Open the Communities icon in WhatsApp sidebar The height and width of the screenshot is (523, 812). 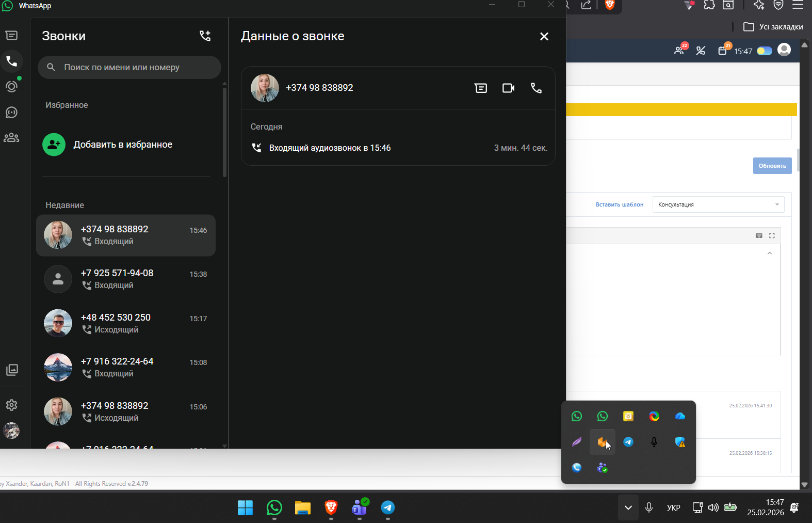pyautogui.click(x=11, y=138)
